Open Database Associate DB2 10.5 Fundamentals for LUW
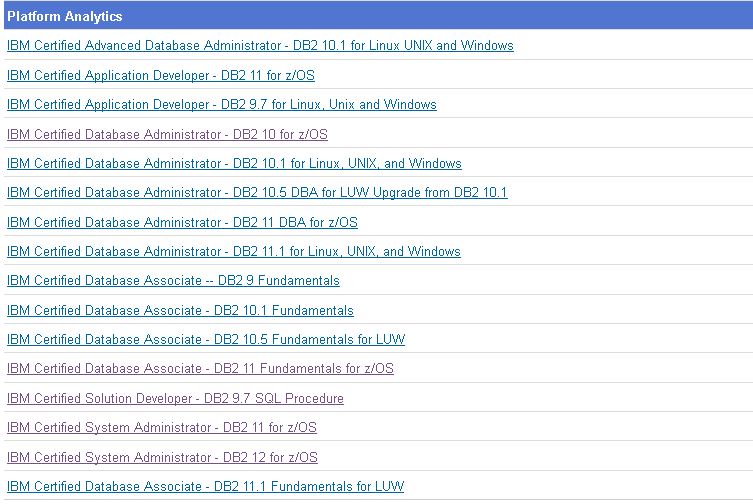Screen dimensions: 753x504 click(206, 340)
